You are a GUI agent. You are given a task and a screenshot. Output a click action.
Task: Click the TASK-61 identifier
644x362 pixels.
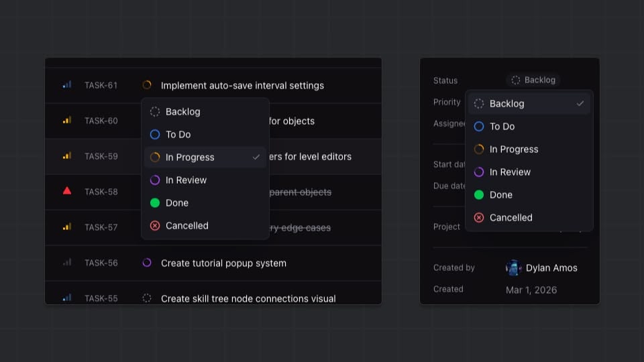click(101, 85)
